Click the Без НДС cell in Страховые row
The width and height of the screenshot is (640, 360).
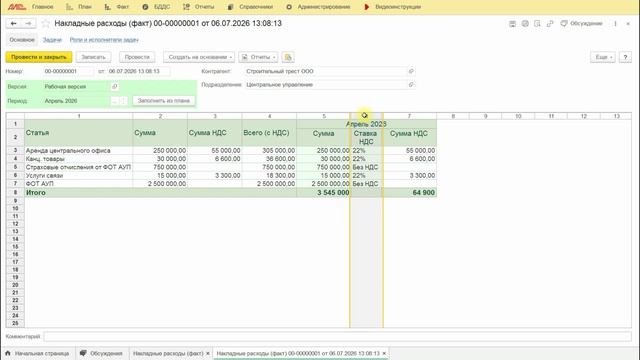[x=366, y=167]
